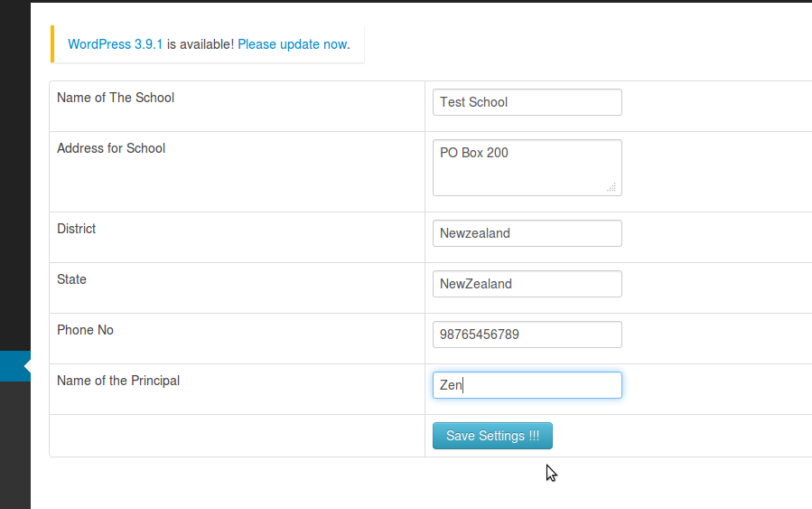Focus the District field containing Newzealand

(x=527, y=233)
